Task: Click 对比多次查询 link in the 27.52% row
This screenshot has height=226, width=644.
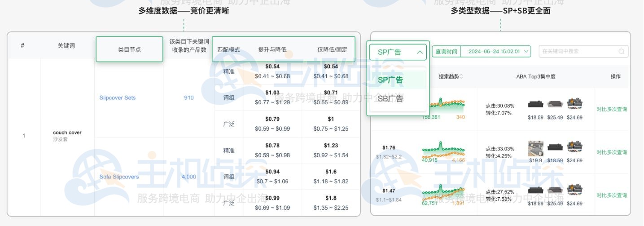Action: [612, 195]
